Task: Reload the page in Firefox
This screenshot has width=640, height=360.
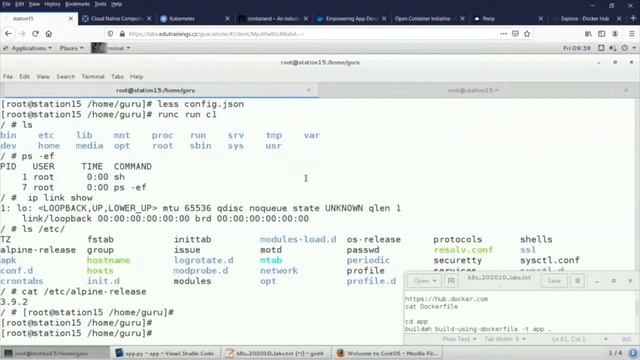Action: (x=36, y=34)
